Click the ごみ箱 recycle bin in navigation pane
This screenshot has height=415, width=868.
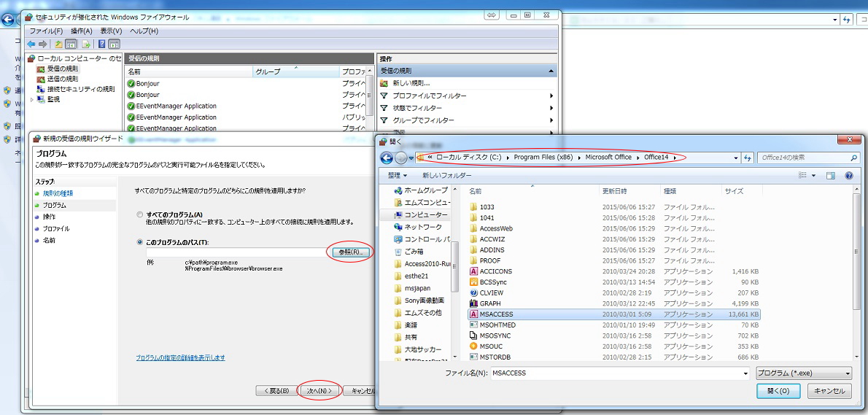(x=398, y=251)
